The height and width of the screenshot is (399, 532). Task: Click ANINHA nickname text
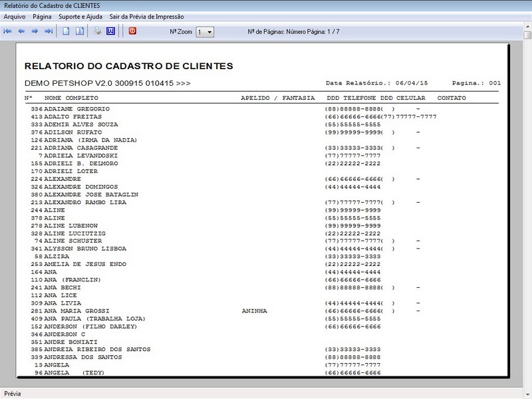255,311
